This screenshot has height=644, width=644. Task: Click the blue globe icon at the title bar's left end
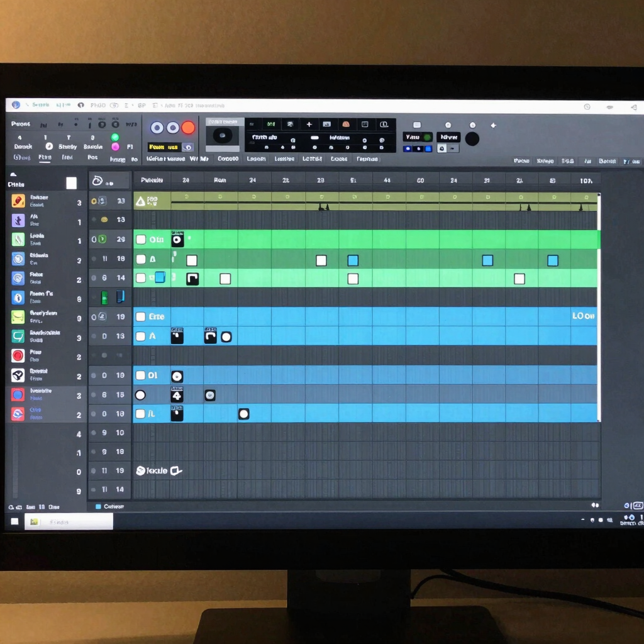[x=16, y=105]
